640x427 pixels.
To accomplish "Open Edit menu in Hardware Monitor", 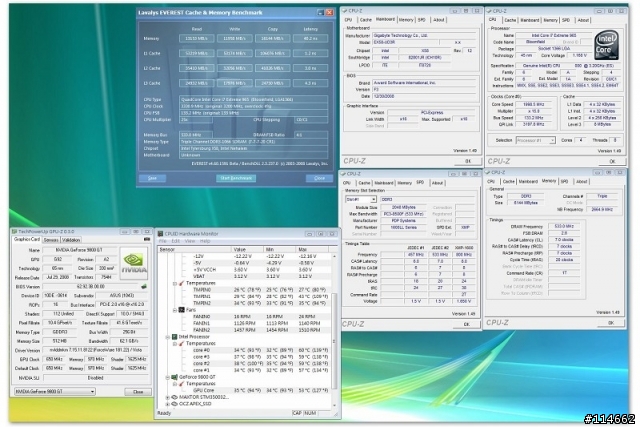I will tap(176, 241).
